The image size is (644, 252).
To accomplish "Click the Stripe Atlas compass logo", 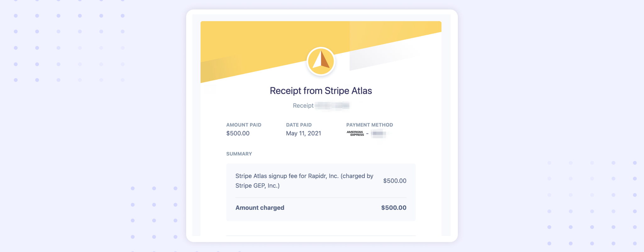I will coord(321,61).
